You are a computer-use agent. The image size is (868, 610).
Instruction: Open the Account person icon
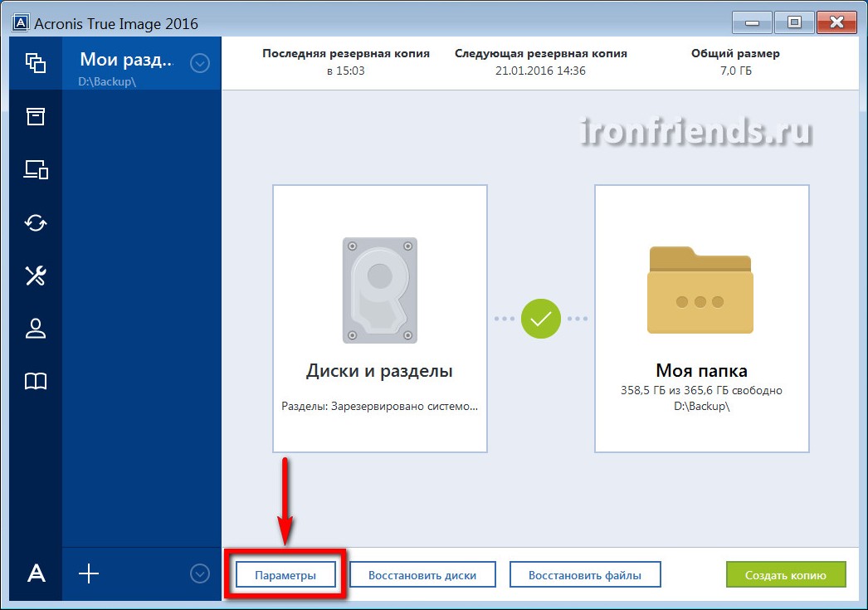tap(35, 329)
